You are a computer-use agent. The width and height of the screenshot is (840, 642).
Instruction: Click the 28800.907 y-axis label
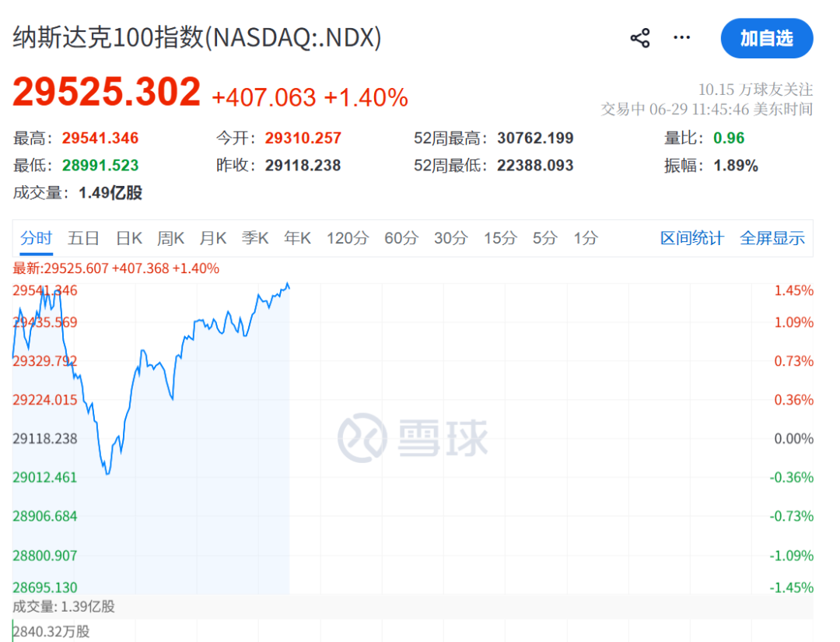click(45, 555)
